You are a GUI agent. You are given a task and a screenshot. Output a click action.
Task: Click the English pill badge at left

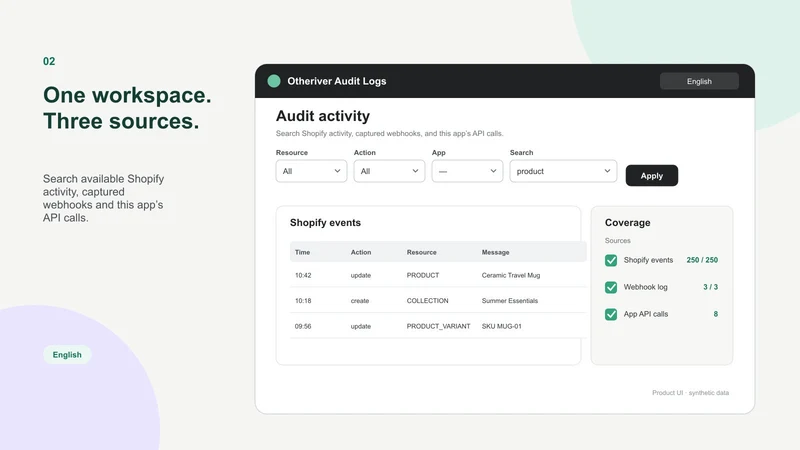tap(67, 355)
